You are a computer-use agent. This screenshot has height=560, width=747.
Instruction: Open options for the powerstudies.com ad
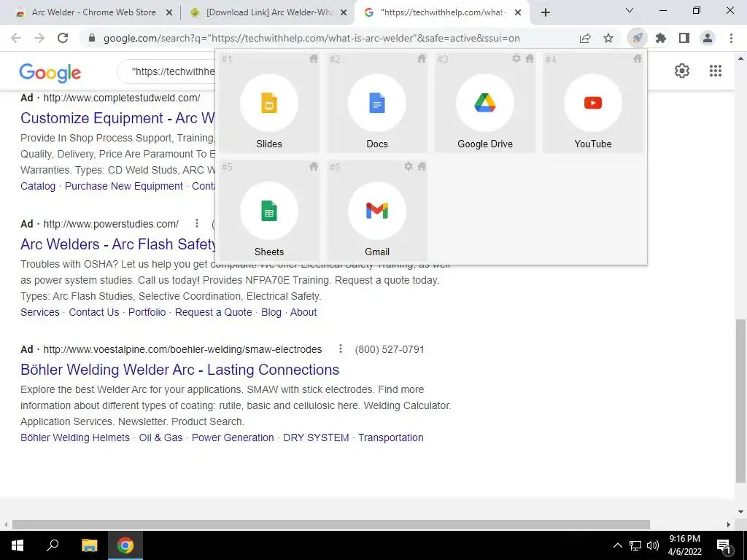(x=197, y=223)
